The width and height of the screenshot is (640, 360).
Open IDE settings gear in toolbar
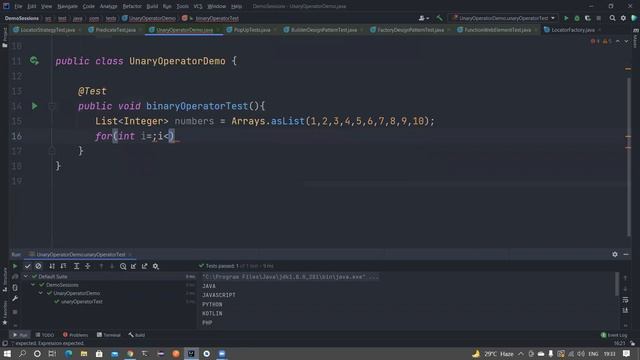623,18
